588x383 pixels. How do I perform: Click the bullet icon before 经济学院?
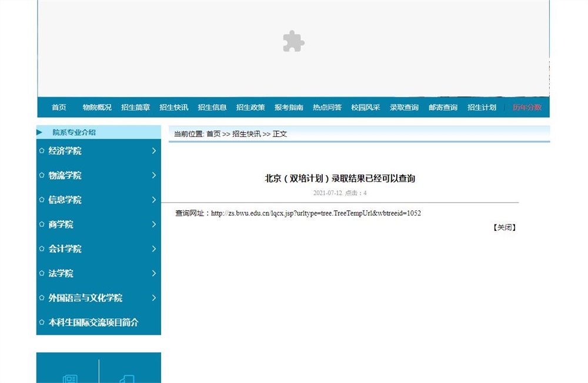pyautogui.click(x=42, y=150)
